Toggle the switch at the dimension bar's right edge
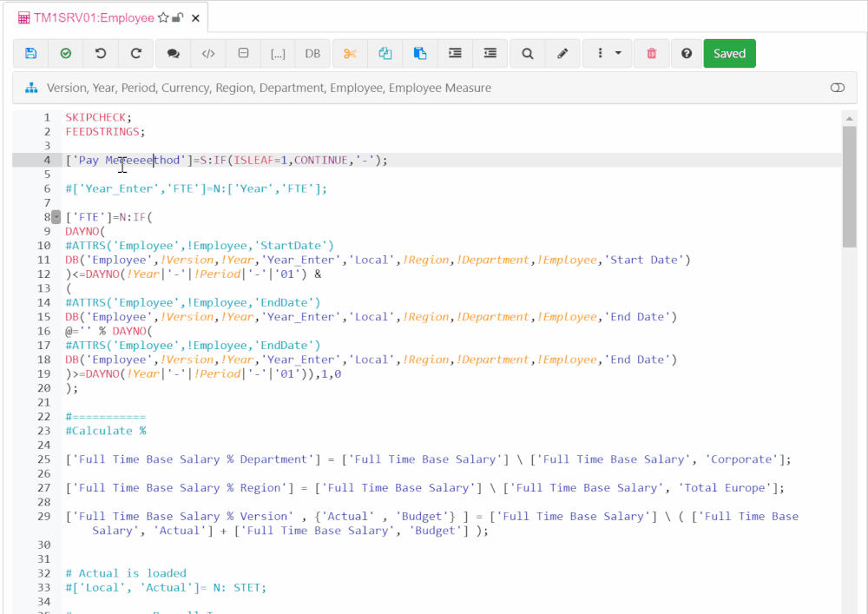 pyautogui.click(x=837, y=87)
